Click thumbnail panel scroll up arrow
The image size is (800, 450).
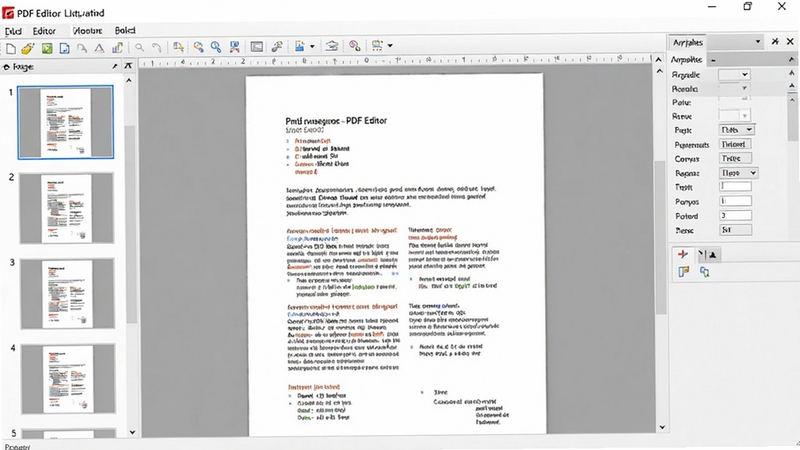point(129,81)
